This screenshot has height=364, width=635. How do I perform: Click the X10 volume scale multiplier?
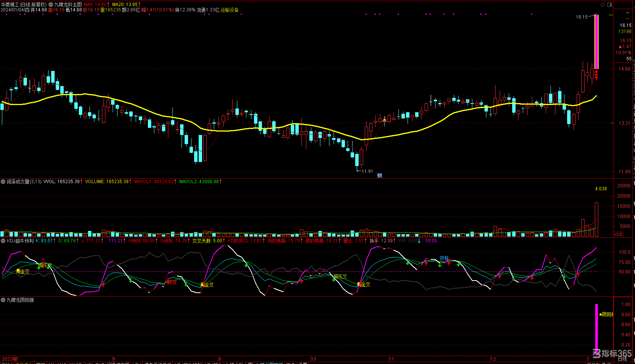point(618,235)
